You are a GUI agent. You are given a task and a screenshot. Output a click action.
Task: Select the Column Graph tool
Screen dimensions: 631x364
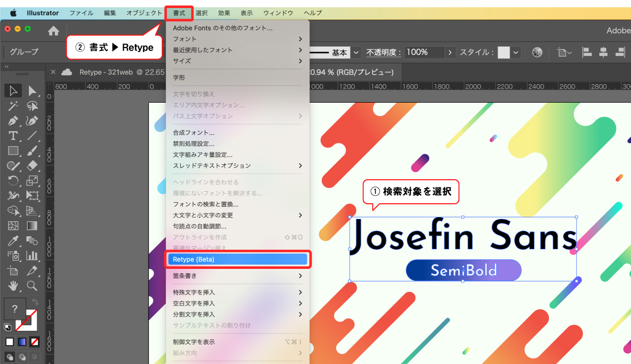click(x=33, y=256)
